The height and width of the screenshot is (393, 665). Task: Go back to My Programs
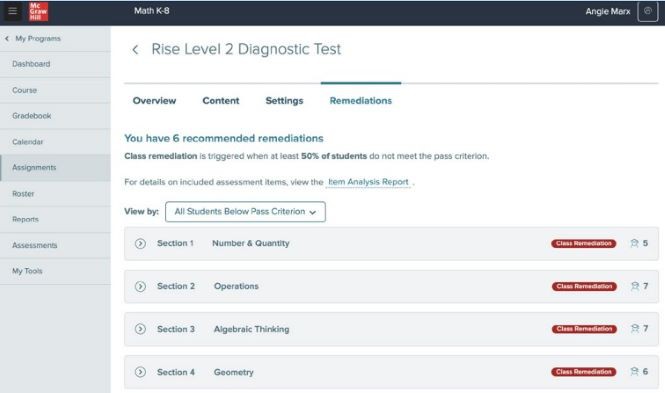[x=38, y=39]
